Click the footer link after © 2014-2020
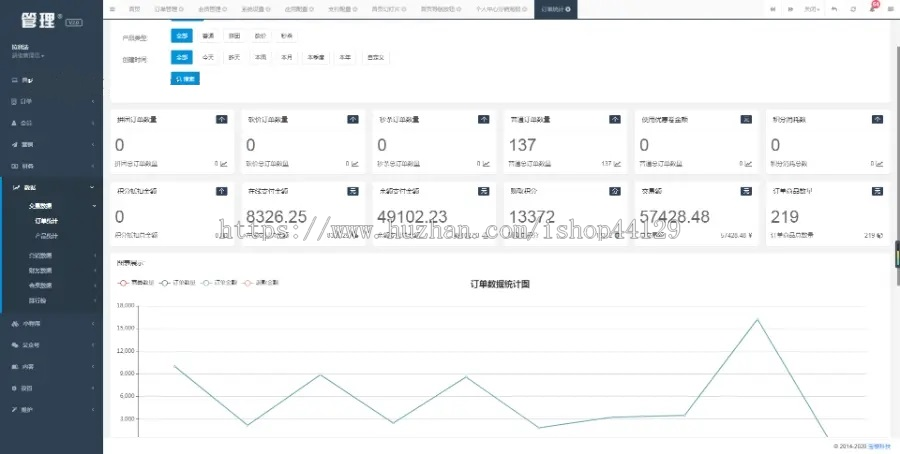 point(879,446)
